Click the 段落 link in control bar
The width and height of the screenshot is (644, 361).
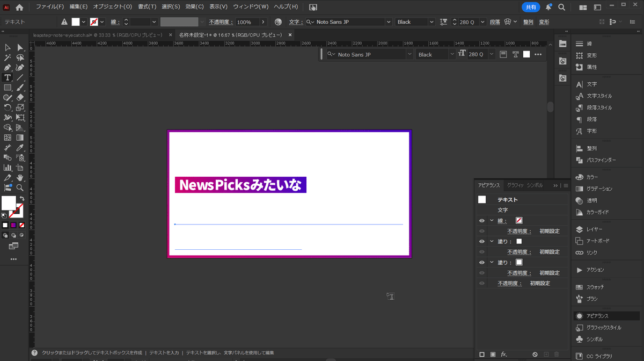[495, 22]
